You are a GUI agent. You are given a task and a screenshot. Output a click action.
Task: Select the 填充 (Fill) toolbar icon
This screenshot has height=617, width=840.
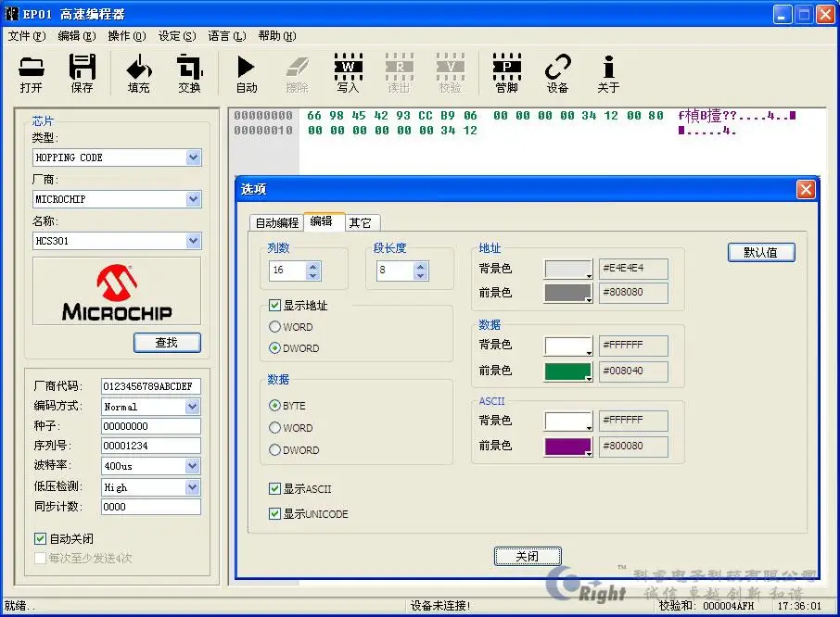pyautogui.click(x=139, y=73)
